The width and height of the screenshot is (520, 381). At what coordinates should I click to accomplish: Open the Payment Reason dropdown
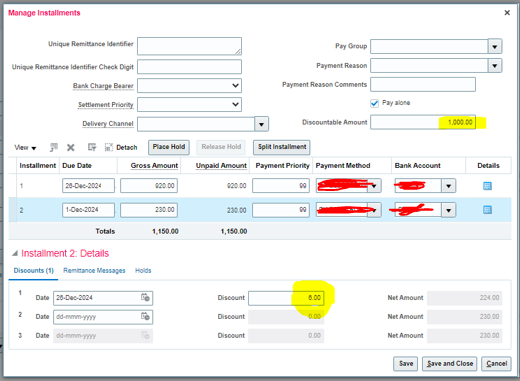coord(495,66)
